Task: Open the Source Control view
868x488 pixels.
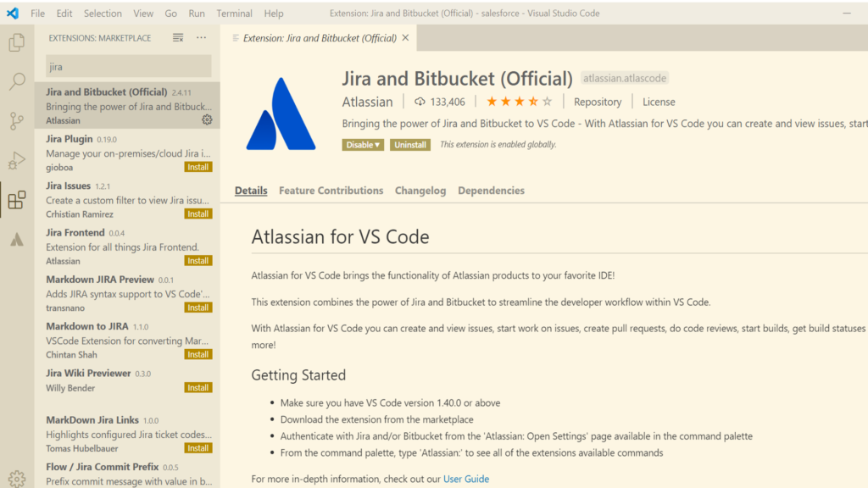Action: [x=17, y=120]
